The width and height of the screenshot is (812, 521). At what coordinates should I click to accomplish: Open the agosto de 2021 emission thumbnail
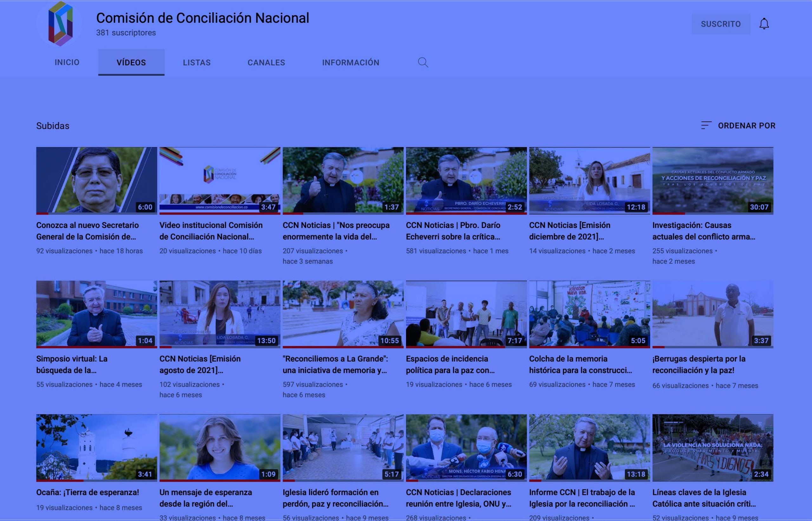219,314
